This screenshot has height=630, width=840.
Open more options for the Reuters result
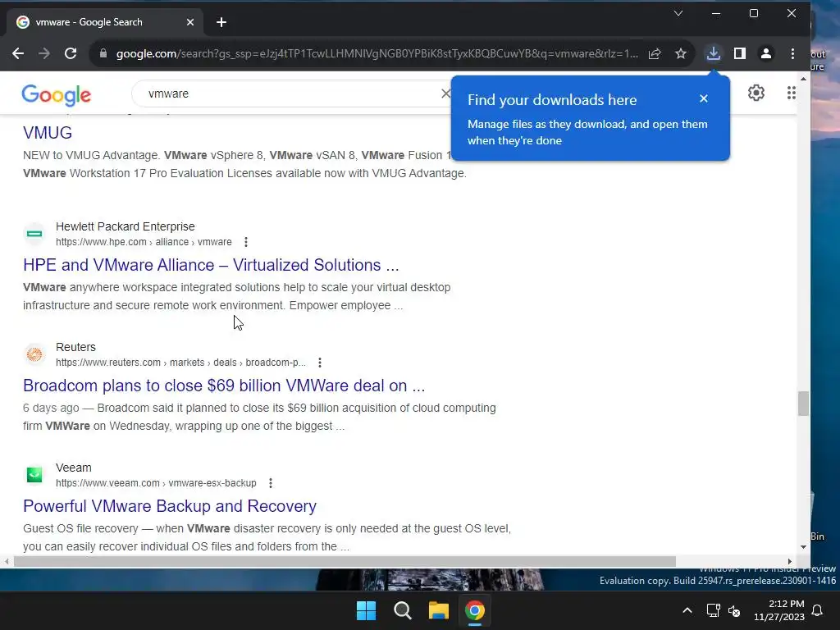coord(320,363)
